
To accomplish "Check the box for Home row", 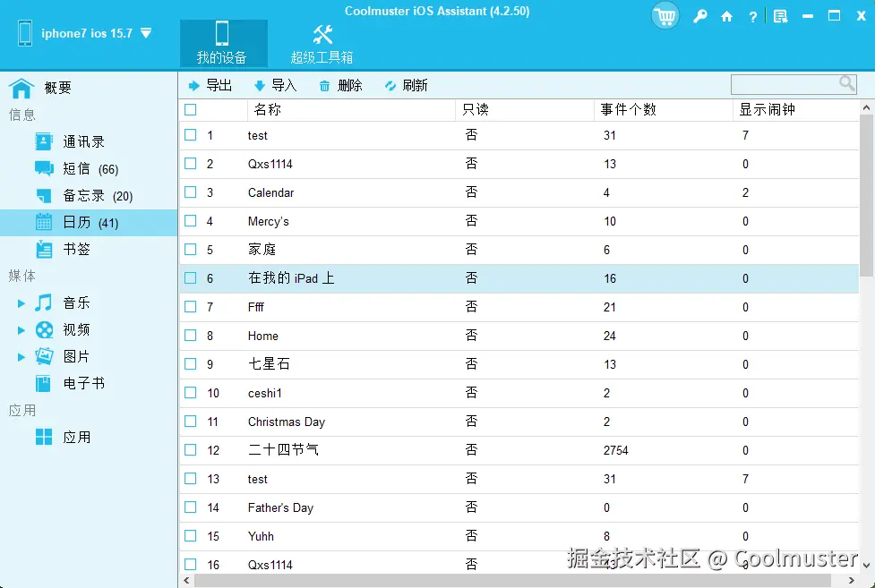I will coord(190,336).
